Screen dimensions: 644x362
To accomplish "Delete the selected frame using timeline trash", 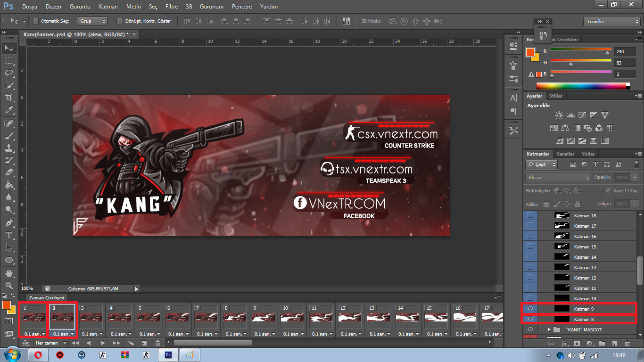I will (x=157, y=343).
